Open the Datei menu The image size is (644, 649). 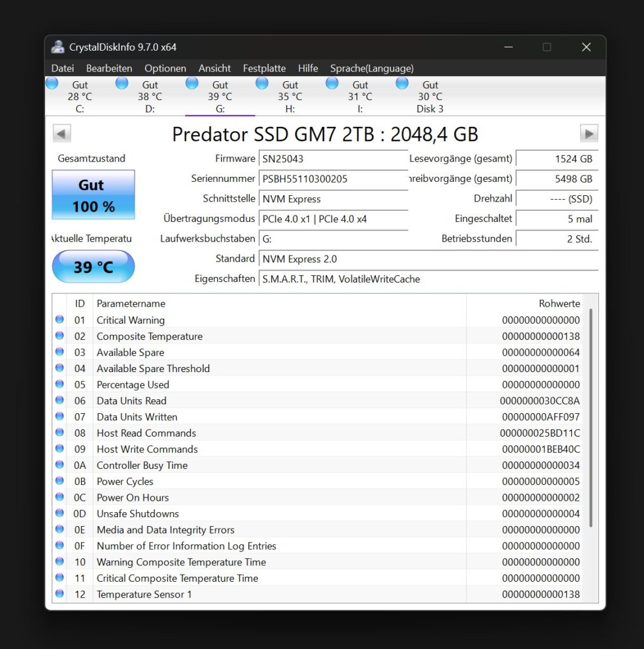click(63, 68)
